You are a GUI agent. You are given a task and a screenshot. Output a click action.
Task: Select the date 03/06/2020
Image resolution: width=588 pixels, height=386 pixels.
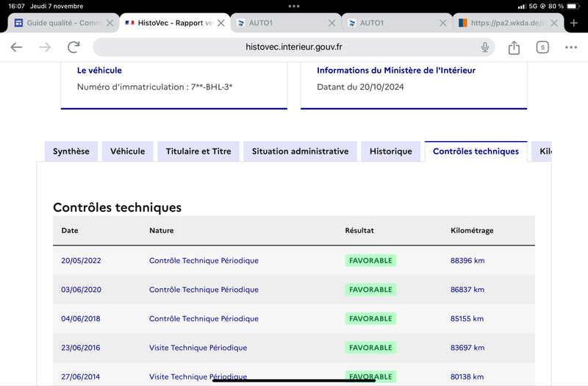[x=81, y=290]
